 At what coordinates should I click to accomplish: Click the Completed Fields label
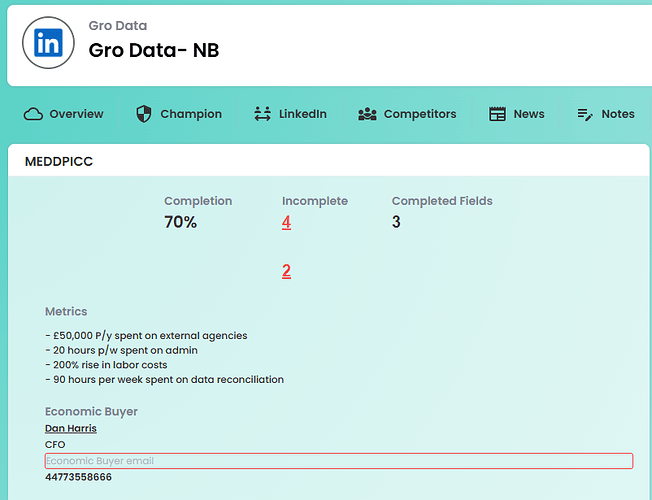442,201
